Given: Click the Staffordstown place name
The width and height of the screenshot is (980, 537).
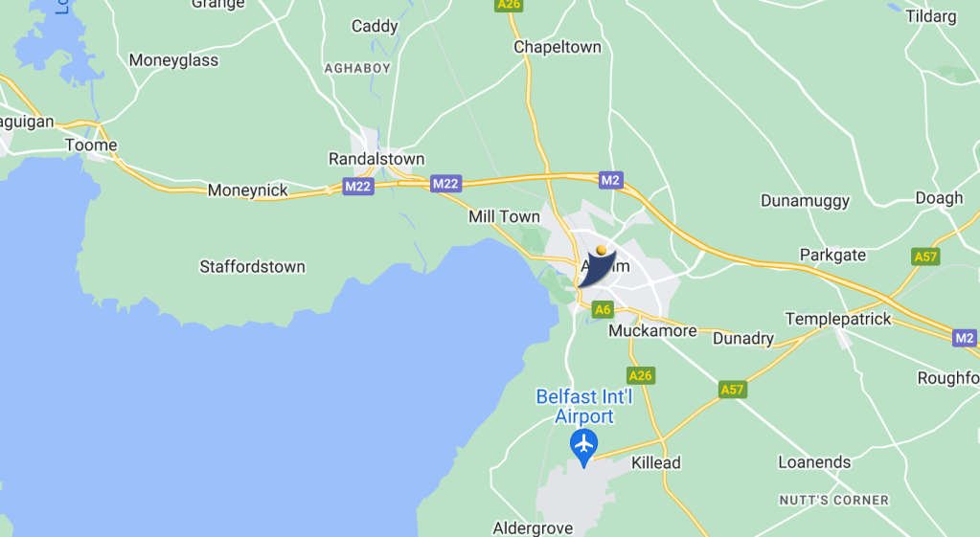Looking at the screenshot, I should (253, 267).
